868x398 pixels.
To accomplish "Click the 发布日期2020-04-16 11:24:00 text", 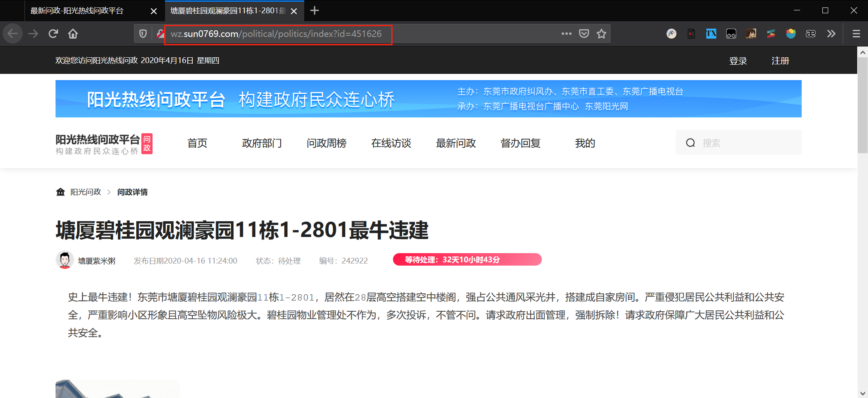I will point(185,261).
